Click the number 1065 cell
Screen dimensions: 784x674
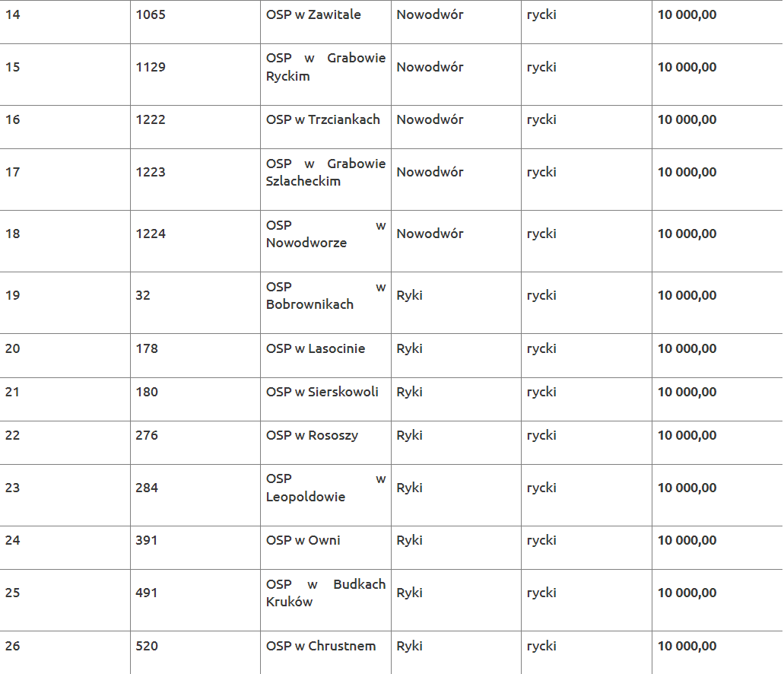point(151,15)
